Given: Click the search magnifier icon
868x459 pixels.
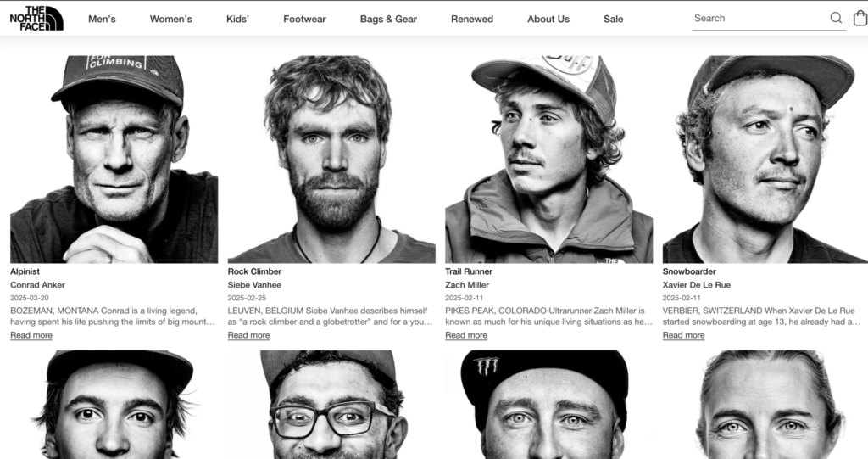Looking at the screenshot, I should pos(836,18).
